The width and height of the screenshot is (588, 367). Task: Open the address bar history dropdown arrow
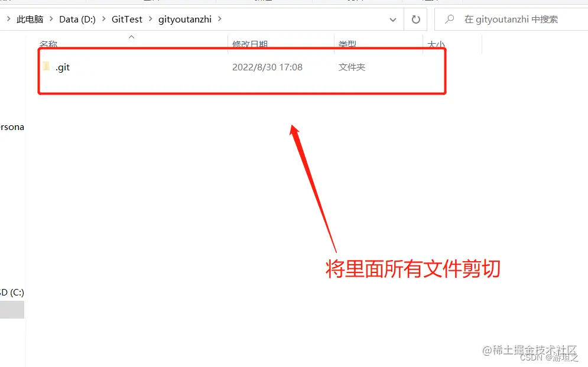pyautogui.click(x=392, y=19)
